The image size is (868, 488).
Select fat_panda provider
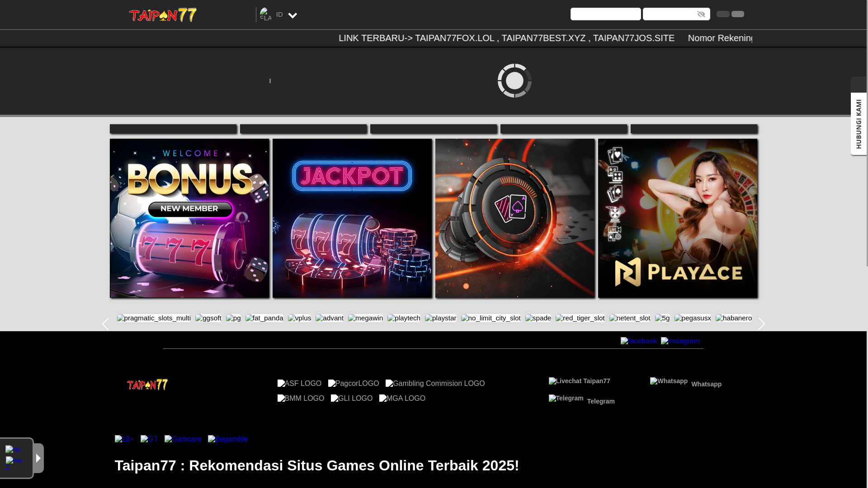pyautogui.click(x=264, y=318)
